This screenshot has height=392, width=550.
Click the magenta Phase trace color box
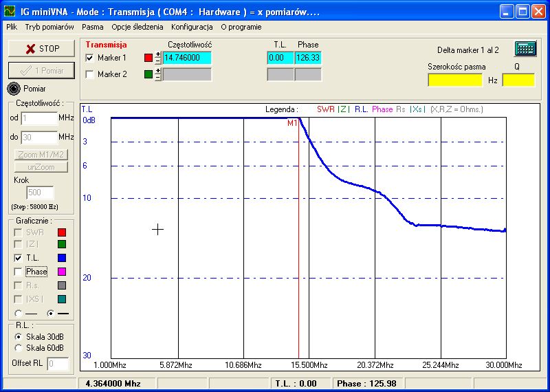(x=61, y=272)
